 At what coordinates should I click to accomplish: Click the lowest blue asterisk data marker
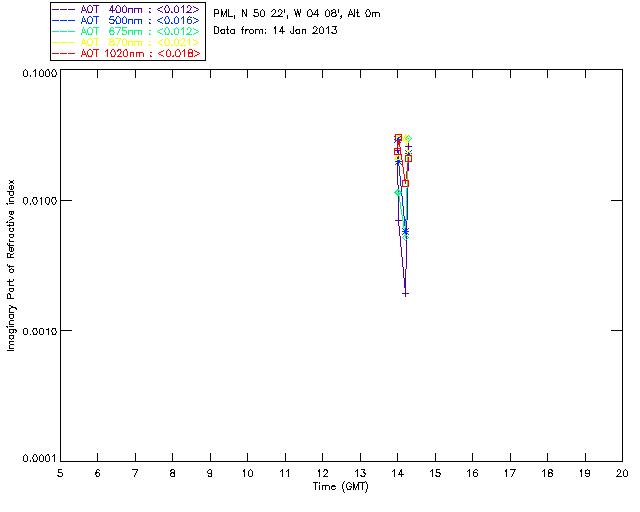tap(405, 232)
